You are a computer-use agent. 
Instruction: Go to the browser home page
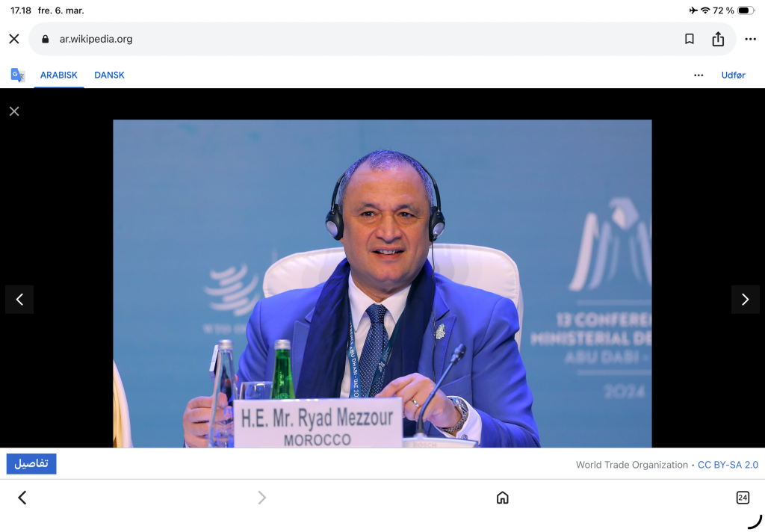tap(502, 498)
